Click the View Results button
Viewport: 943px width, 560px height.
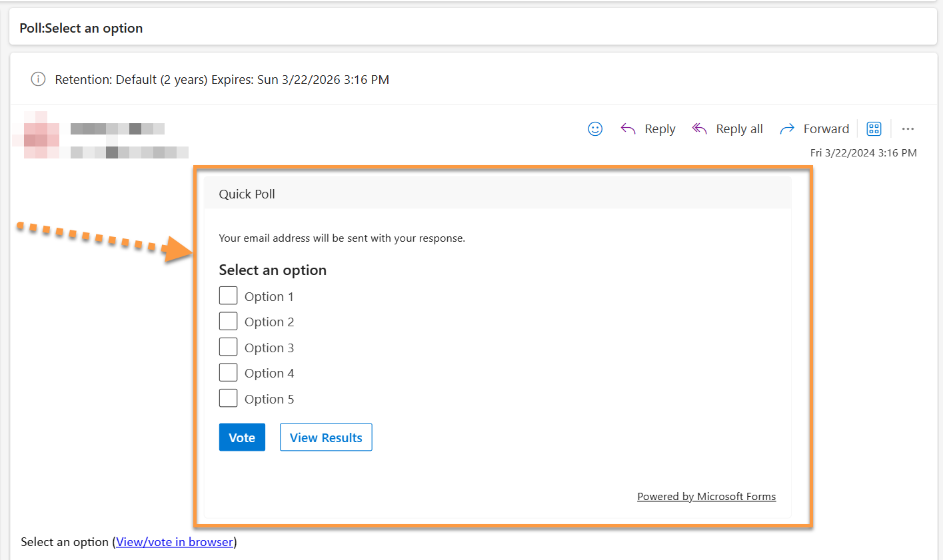click(x=326, y=437)
